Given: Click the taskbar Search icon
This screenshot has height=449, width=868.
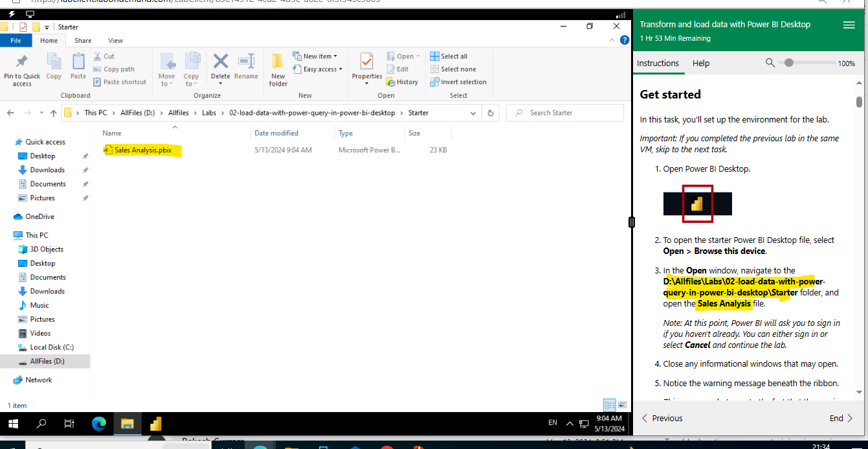Looking at the screenshot, I should click(41, 424).
